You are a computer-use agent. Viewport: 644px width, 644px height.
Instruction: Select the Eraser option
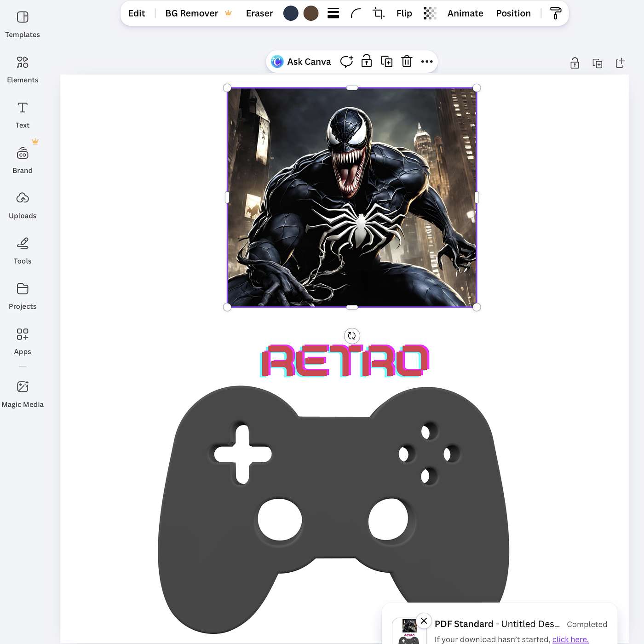(x=259, y=13)
